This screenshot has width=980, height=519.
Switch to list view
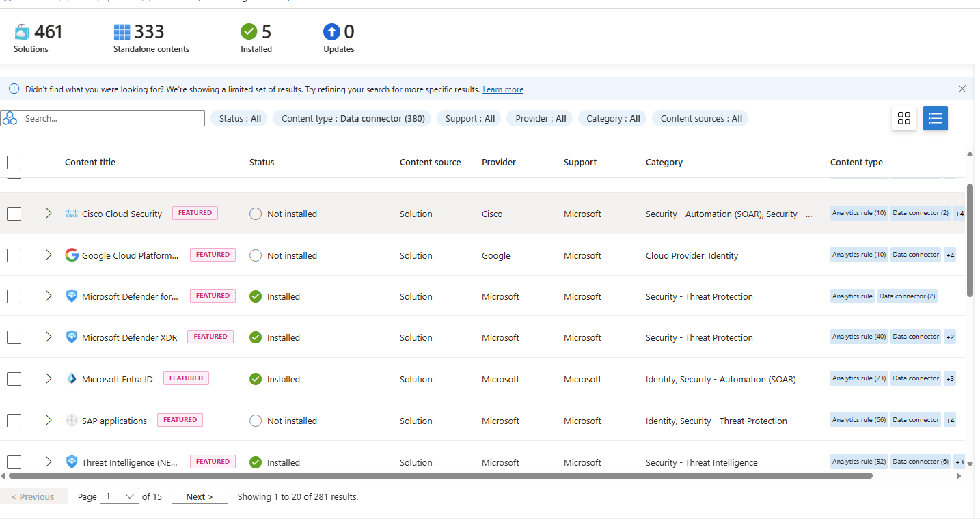click(936, 118)
